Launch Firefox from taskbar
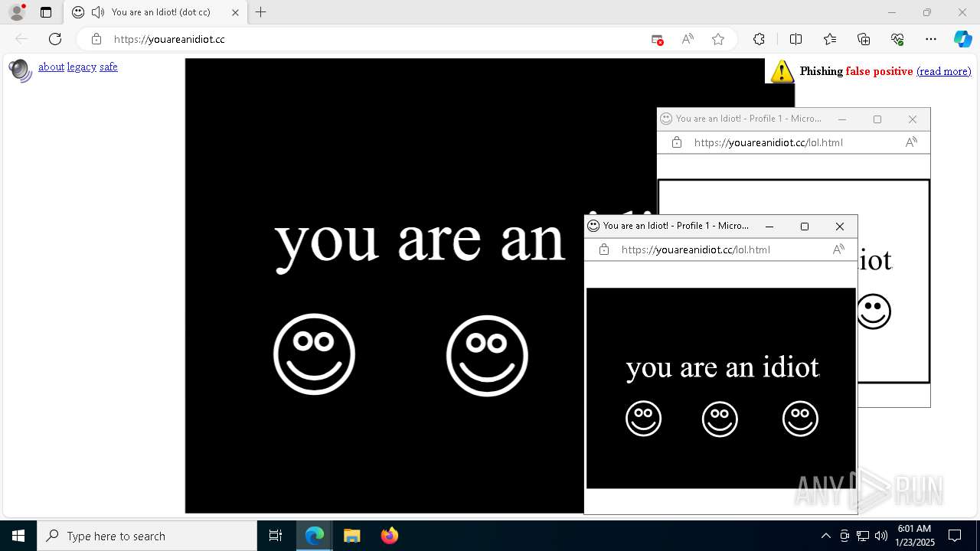 390,536
